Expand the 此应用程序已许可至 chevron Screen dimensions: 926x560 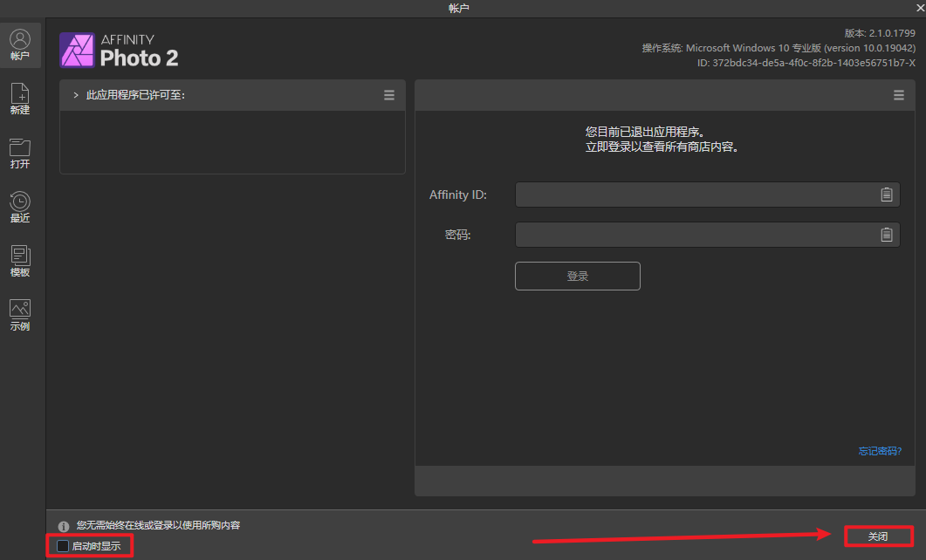tap(76, 95)
